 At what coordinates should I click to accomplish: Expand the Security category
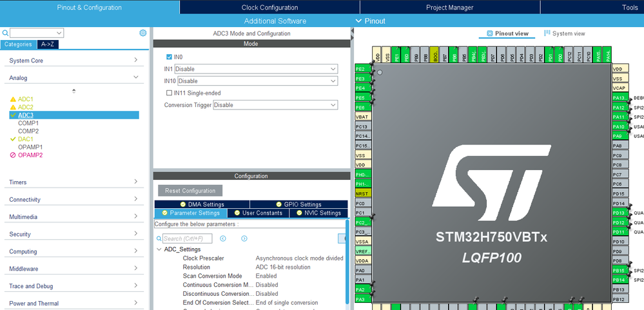(73, 234)
